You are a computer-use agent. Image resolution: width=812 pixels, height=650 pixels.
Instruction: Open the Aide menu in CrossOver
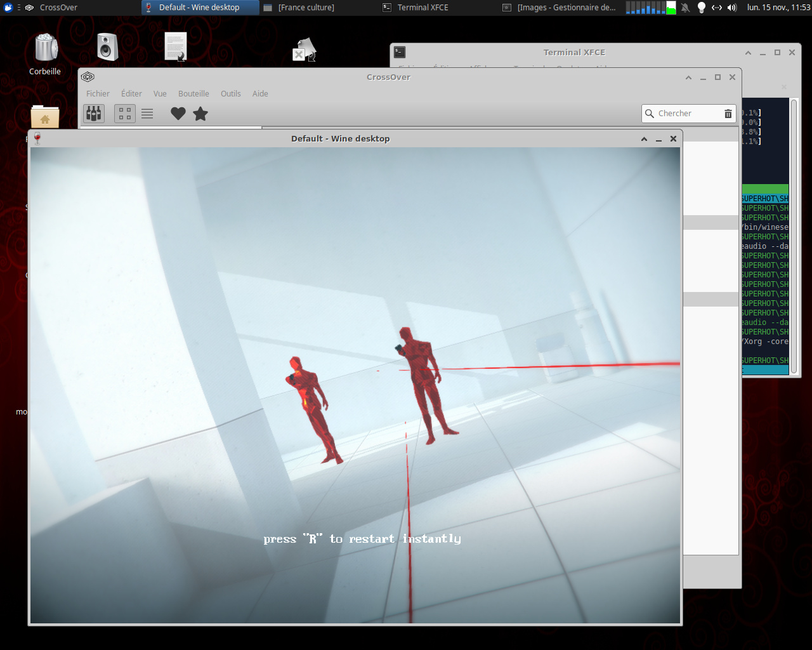click(260, 93)
